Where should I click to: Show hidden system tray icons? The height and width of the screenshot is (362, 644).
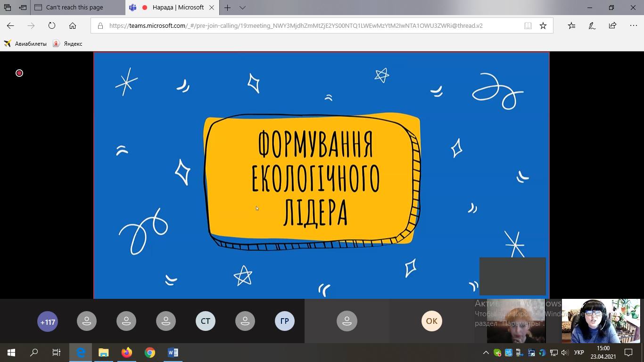(x=486, y=353)
